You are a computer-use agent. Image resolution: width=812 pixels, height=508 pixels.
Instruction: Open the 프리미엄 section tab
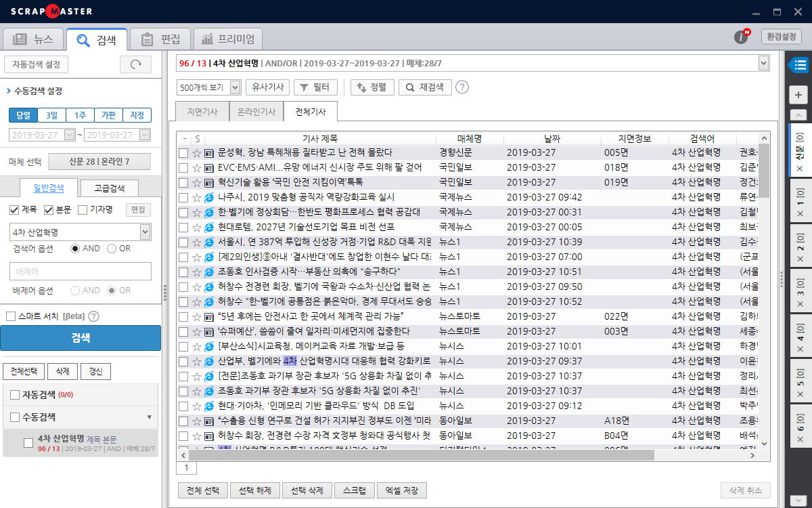point(228,39)
